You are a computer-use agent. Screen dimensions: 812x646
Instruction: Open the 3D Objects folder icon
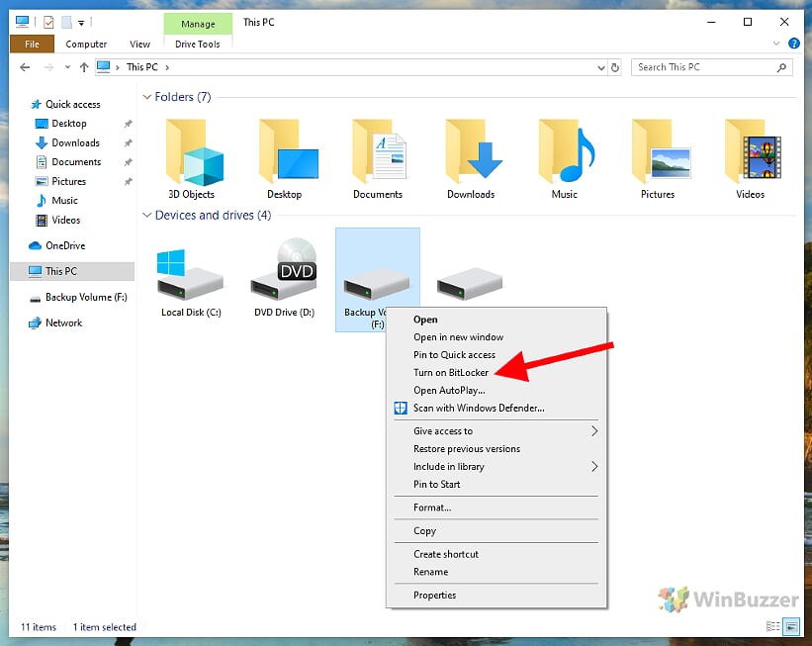[191, 153]
